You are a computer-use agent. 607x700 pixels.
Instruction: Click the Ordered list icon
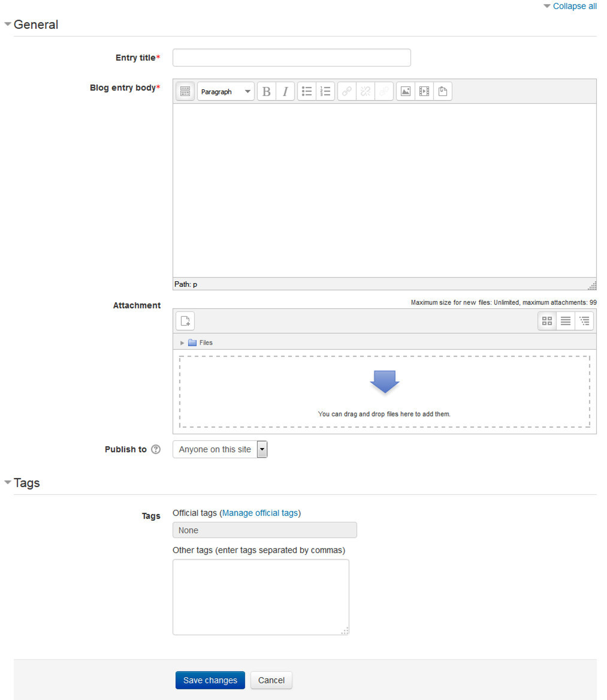pos(326,91)
